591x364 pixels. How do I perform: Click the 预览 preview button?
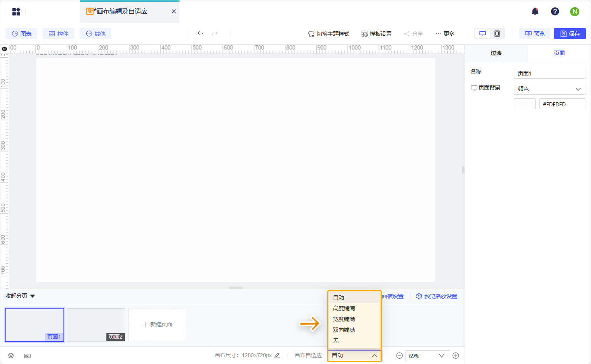pyautogui.click(x=535, y=34)
